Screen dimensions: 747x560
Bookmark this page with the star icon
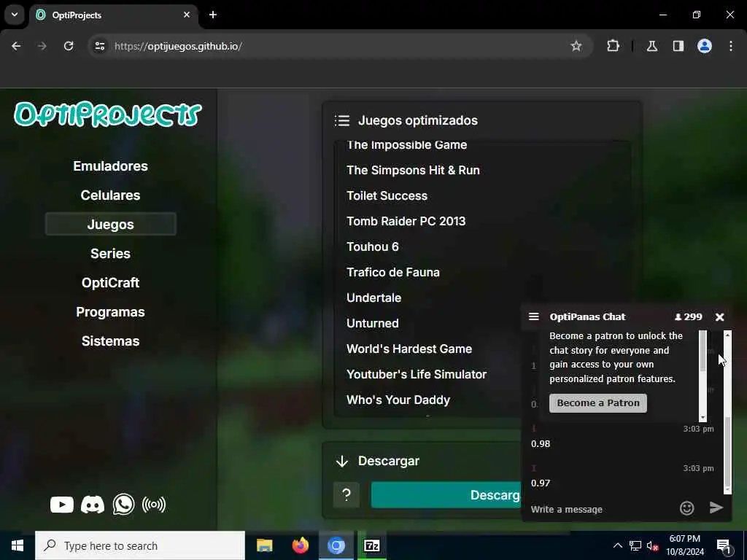pyautogui.click(x=576, y=46)
